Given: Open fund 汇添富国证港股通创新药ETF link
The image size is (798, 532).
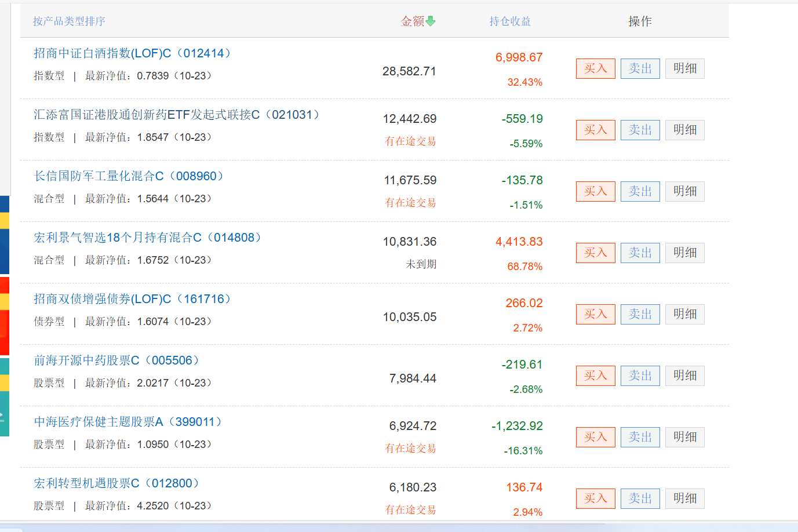Looking at the screenshot, I should [177, 115].
